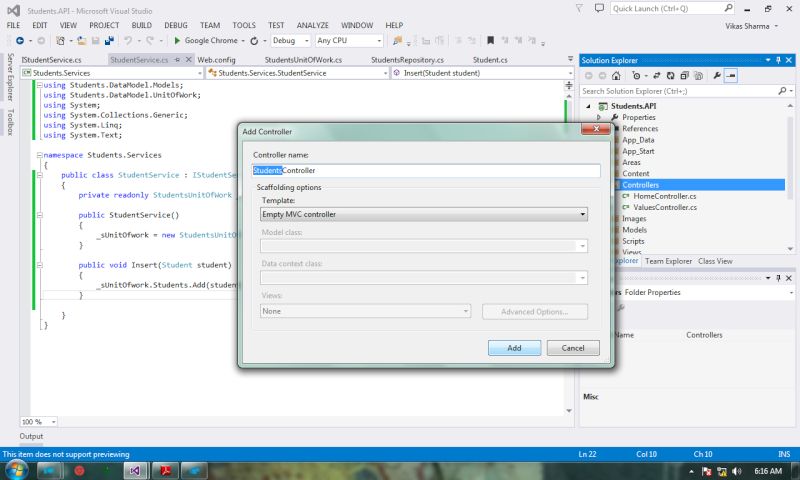Click the feedback speech bubble icon
Screen dimensions: 800x480
[x=599, y=8]
